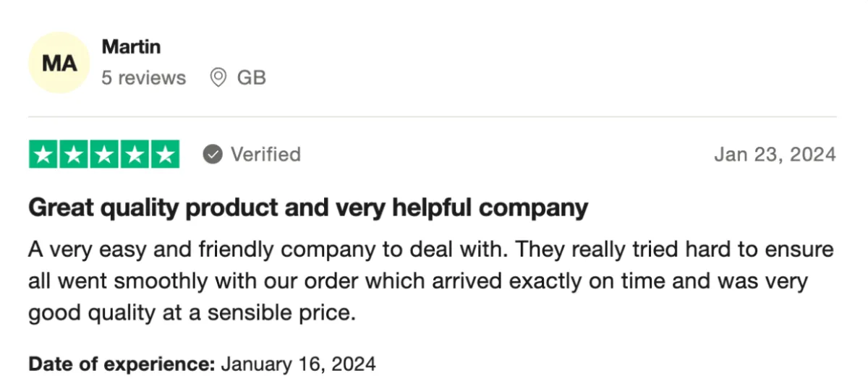This screenshot has height=389, width=868.
Task: Click the first green star
Action: pyautogui.click(x=44, y=154)
